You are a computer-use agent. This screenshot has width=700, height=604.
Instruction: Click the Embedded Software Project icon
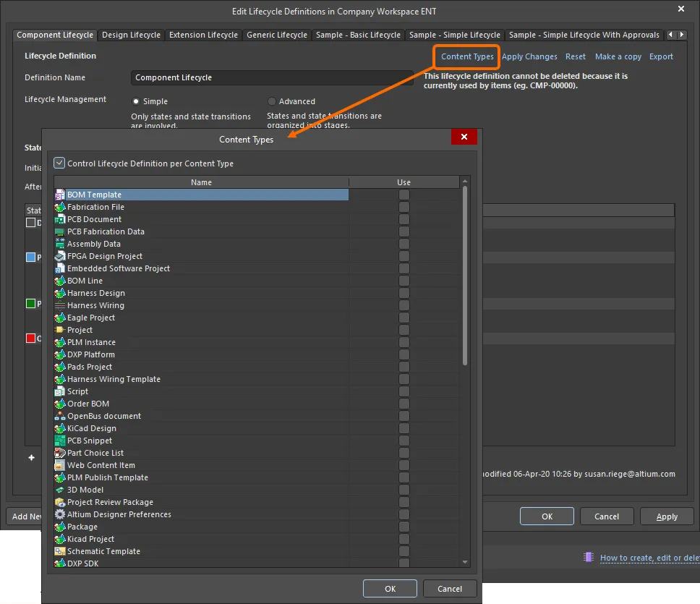[x=60, y=268]
